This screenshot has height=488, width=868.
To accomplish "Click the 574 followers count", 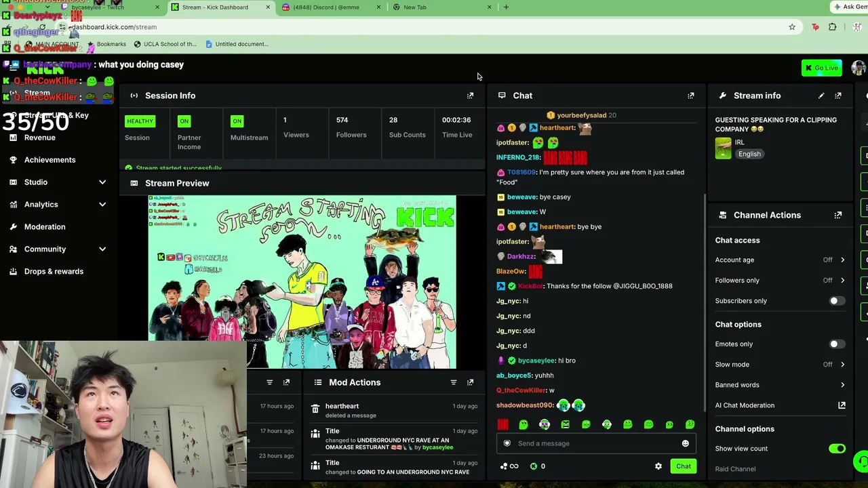I will [x=342, y=121].
